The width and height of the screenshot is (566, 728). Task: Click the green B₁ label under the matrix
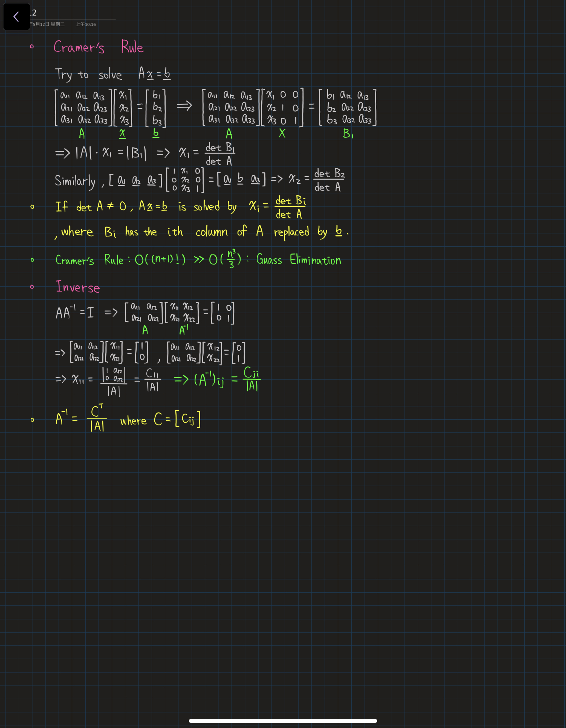[348, 134]
